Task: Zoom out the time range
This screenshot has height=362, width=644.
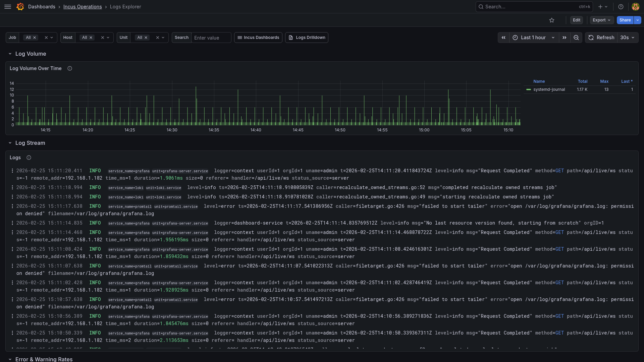Action: 576,38
